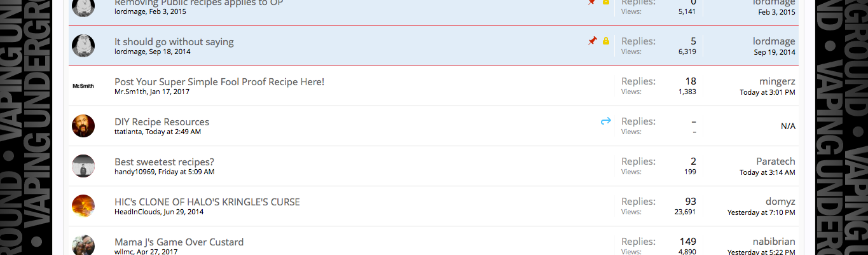Click the pin icon on 'It should go without saying'

593,41
